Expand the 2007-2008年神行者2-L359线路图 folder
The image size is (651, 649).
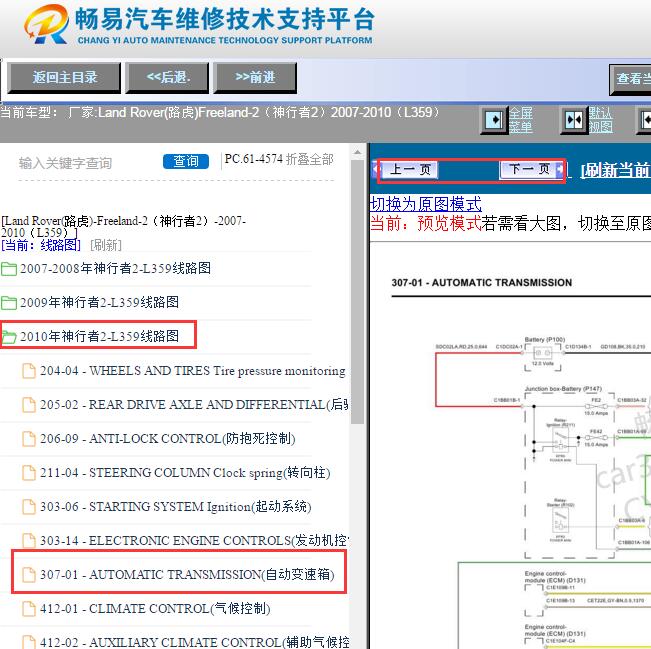pos(115,269)
